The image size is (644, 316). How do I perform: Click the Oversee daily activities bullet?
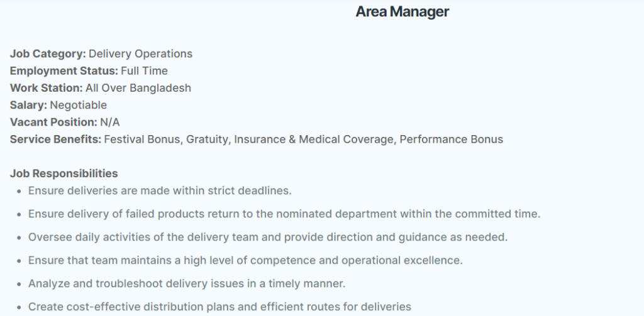pyautogui.click(x=268, y=237)
